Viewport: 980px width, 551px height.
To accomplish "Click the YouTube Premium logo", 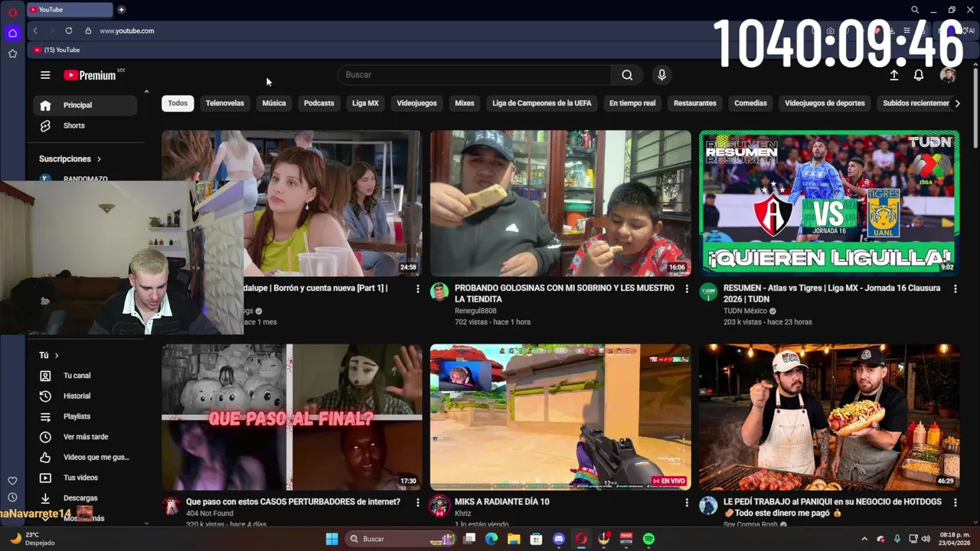I will point(90,75).
